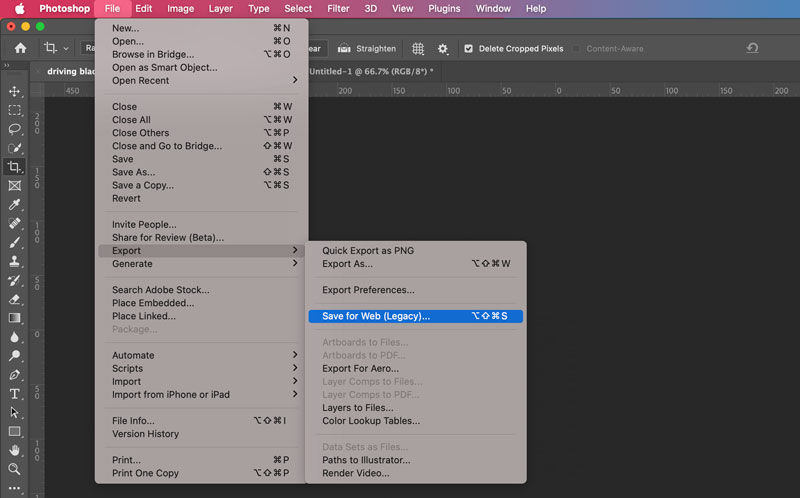Choose Place Embedded...
This screenshot has width=800, height=498.
point(202,303)
